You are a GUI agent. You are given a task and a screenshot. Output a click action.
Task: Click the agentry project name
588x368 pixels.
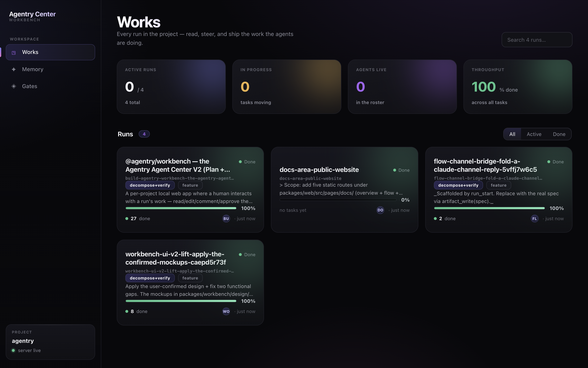[x=23, y=341]
